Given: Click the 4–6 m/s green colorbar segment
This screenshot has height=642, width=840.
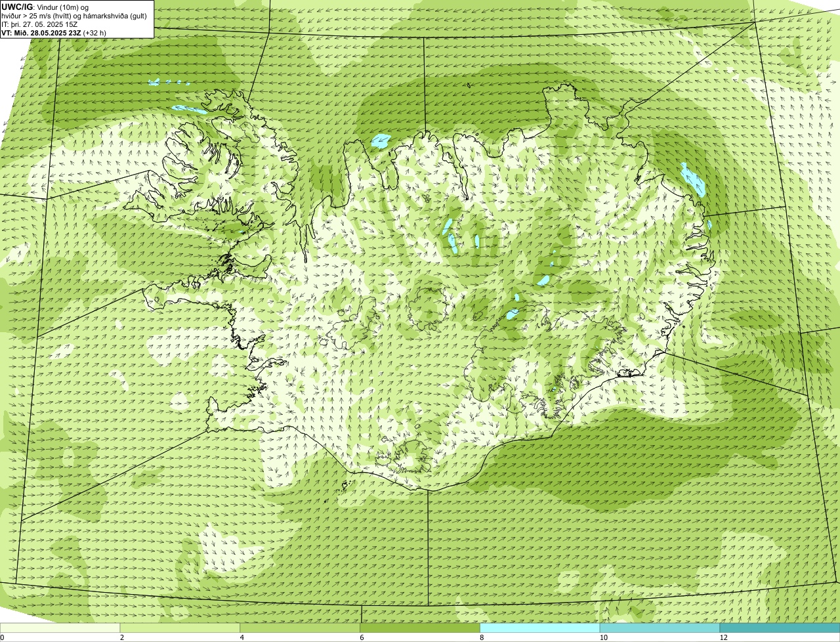Looking at the screenshot, I should tap(300, 628).
